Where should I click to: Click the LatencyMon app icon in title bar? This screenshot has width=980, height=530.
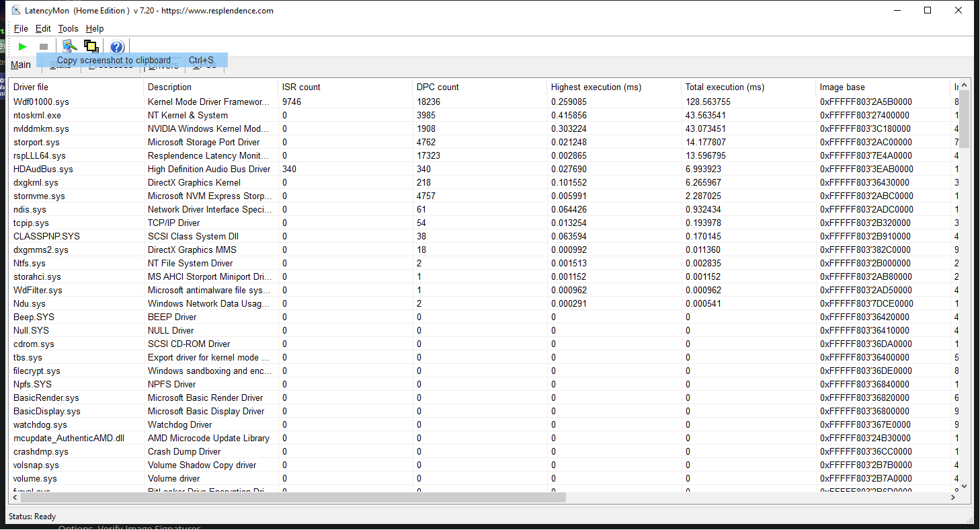[17, 10]
